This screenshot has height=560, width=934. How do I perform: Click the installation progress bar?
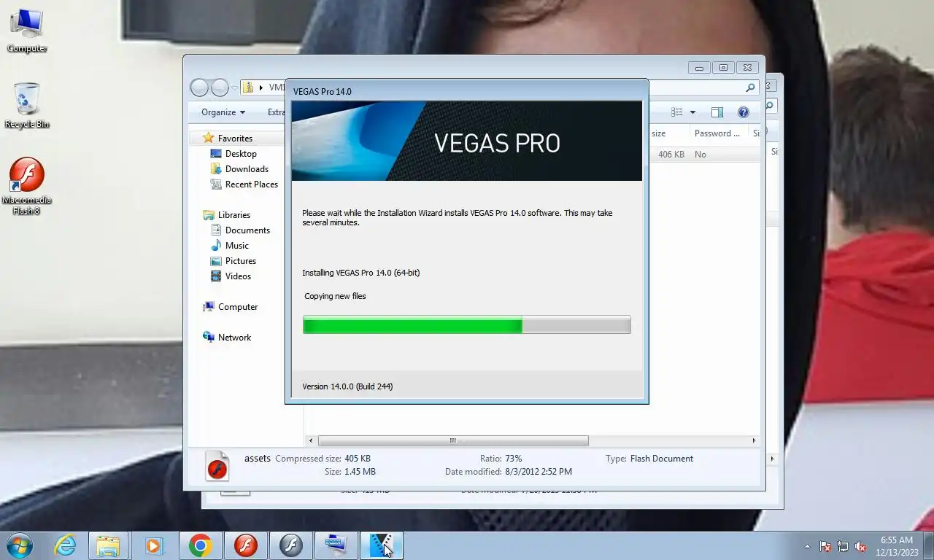pos(466,325)
